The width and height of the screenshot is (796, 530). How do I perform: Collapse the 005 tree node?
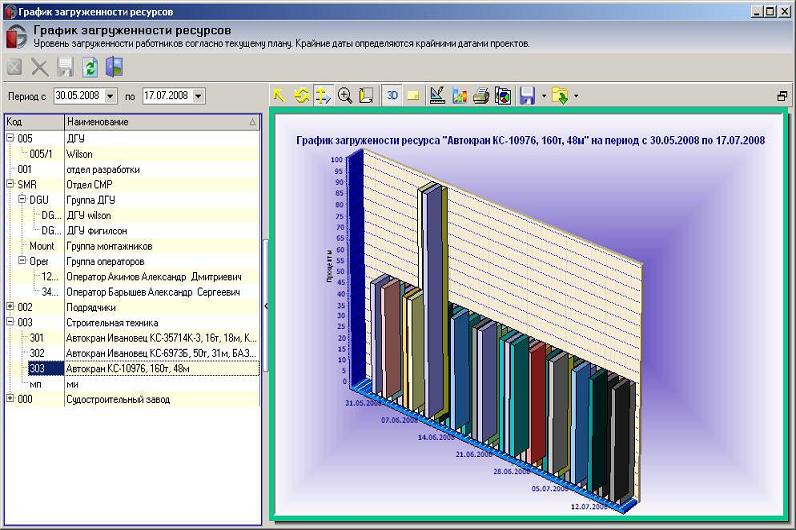(10, 138)
